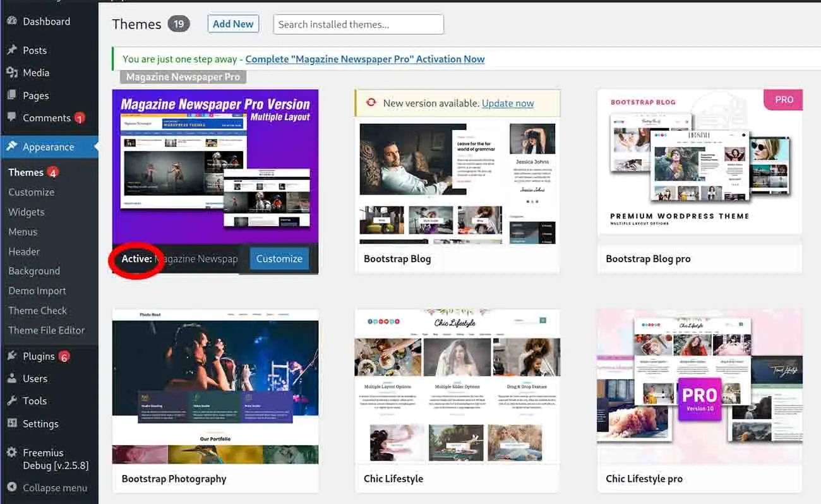Viewport: 821px width, 504px height.
Task: Focus the Search installed themes field
Action: (x=359, y=24)
